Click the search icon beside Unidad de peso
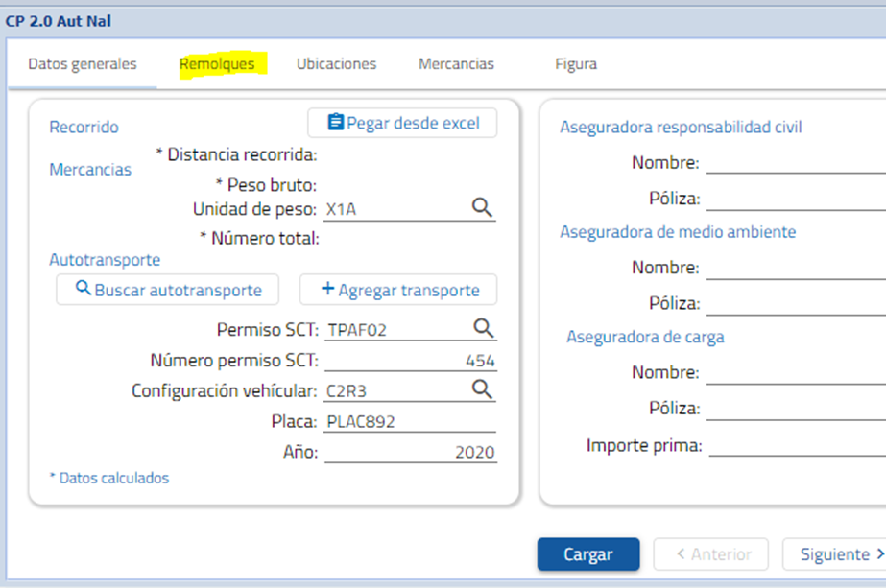Viewport: 886px width, 588px height. click(482, 208)
